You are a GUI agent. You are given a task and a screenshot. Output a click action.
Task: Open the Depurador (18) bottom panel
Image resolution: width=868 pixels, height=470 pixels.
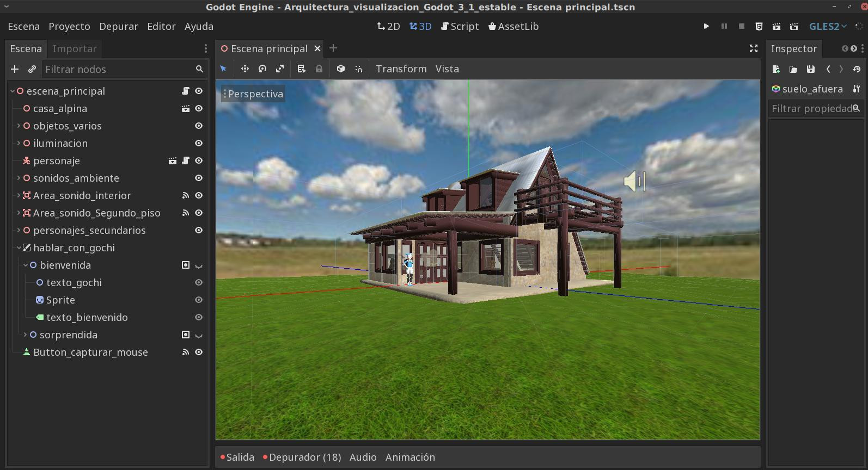302,457
